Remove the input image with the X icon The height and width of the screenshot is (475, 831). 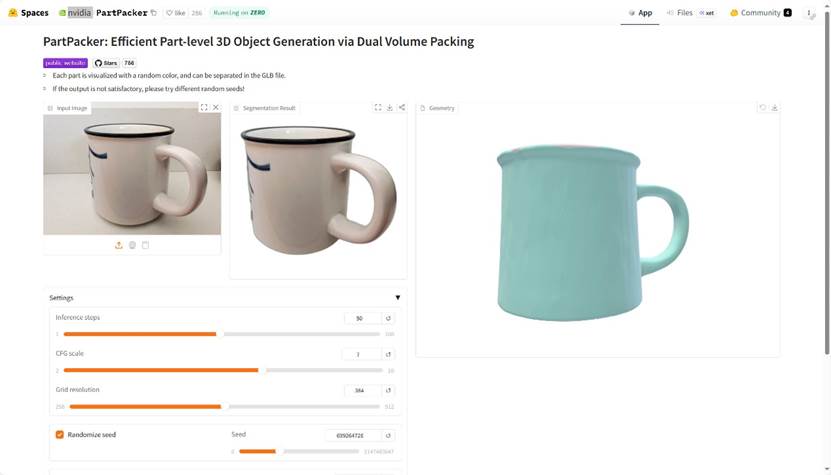(x=216, y=107)
